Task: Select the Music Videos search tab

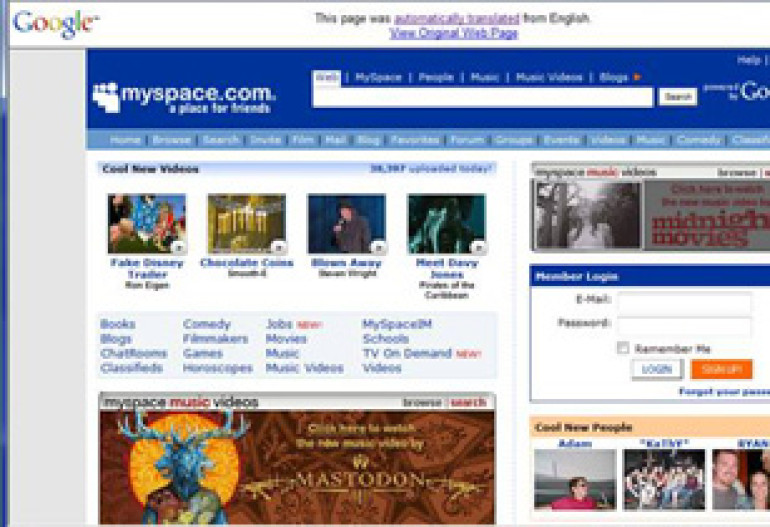Action: point(549,77)
